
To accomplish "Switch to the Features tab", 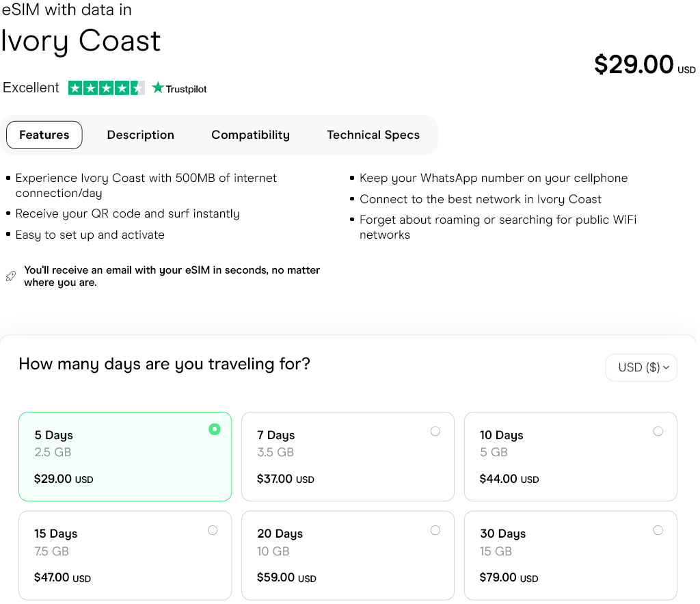I will (44, 135).
